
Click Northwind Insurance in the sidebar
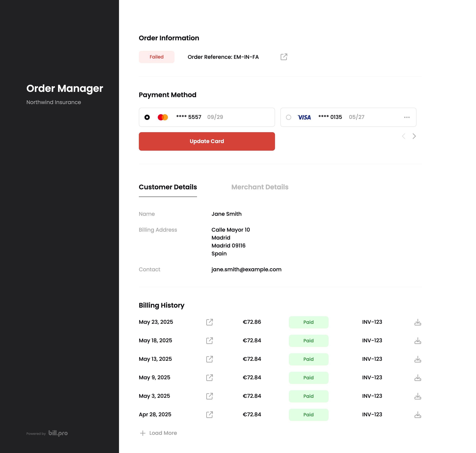click(x=54, y=102)
